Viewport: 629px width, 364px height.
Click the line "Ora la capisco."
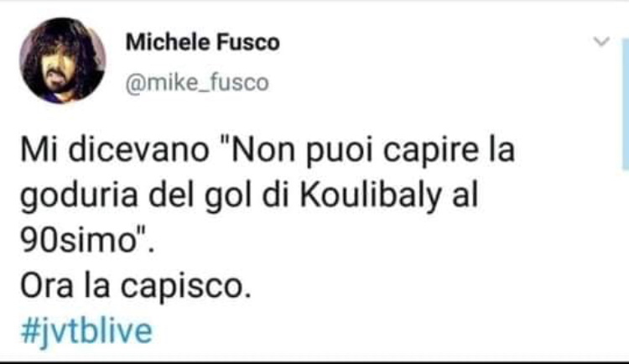click(136, 287)
